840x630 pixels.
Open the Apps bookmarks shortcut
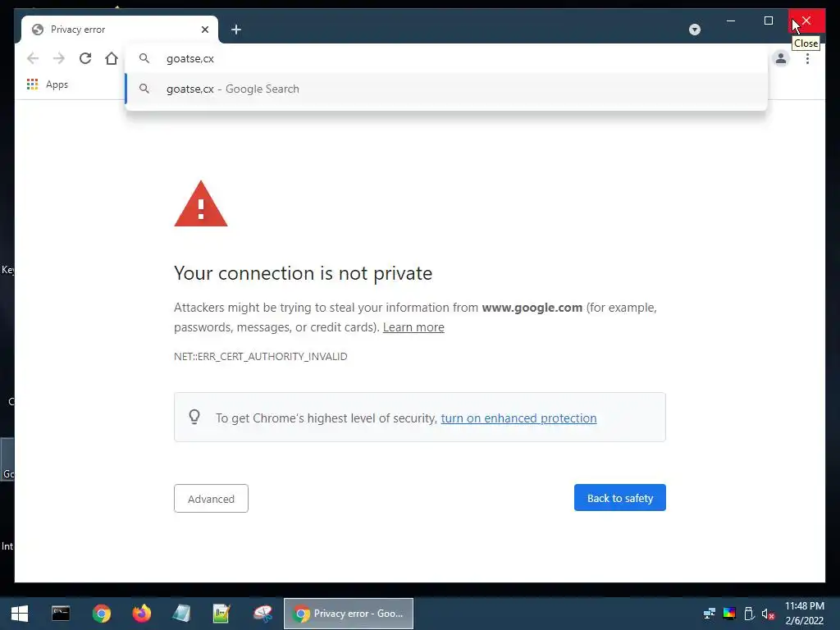pyautogui.click(x=48, y=84)
